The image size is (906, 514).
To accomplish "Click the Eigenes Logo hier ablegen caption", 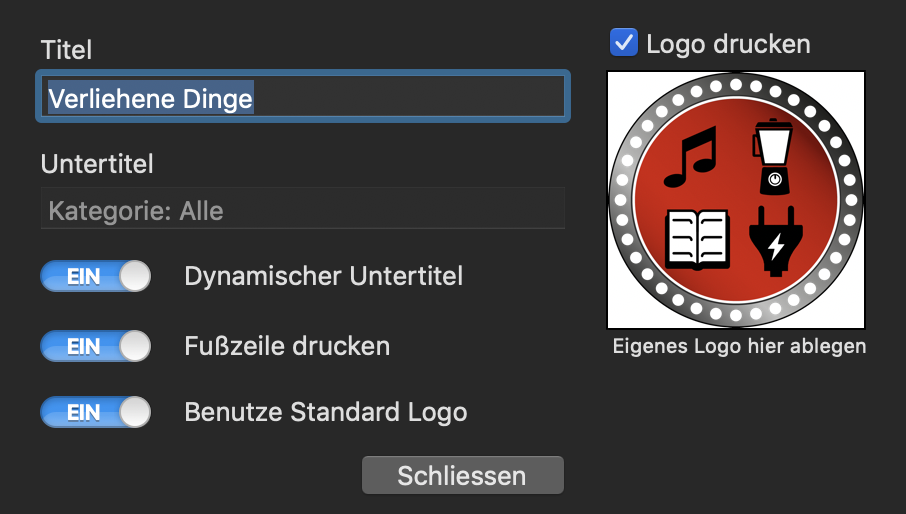I will tap(739, 346).
